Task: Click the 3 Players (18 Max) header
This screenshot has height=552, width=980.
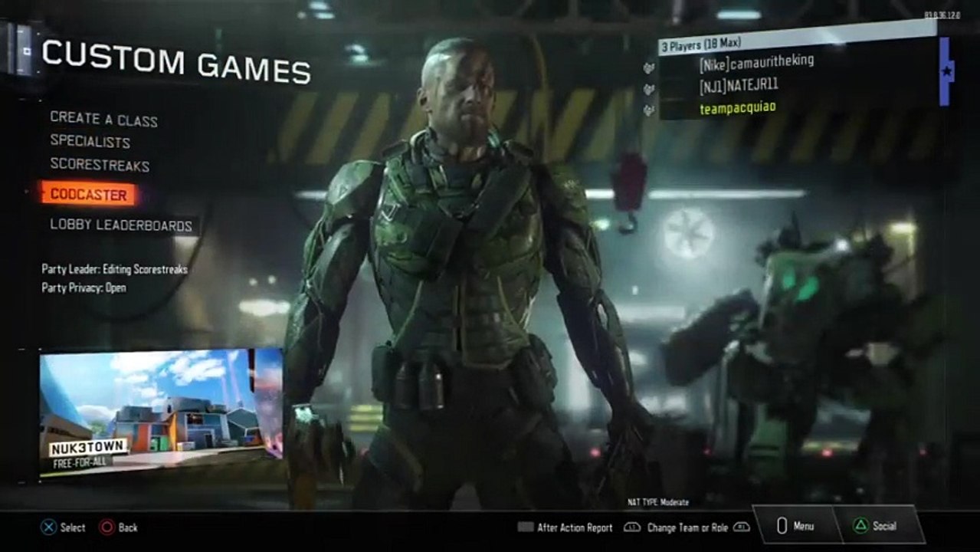Action: (x=797, y=37)
